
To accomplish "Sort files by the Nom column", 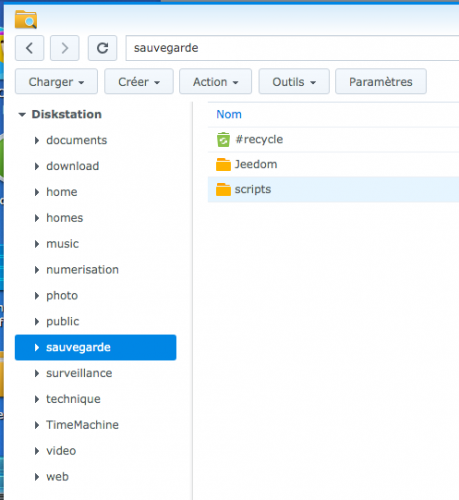I will click(229, 114).
